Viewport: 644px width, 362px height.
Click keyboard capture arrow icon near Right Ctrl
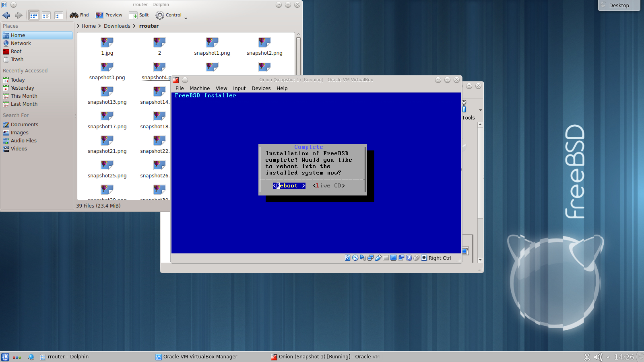(424, 258)
